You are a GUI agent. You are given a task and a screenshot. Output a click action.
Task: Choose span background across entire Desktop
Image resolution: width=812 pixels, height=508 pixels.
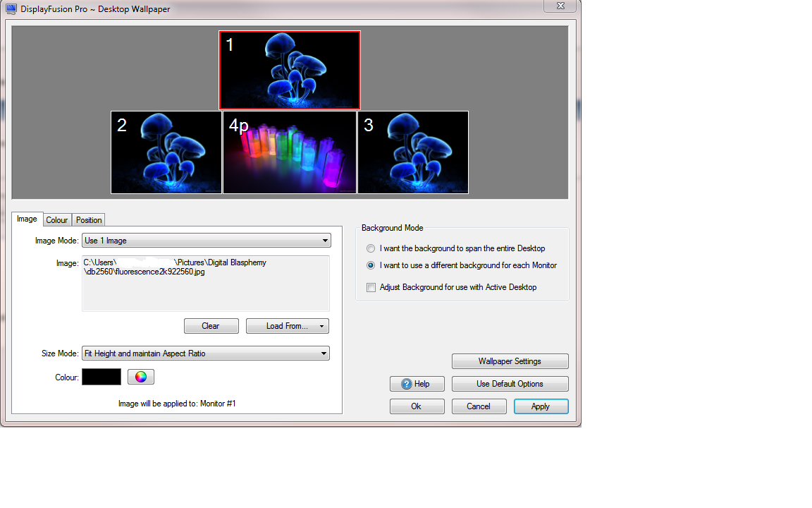[371, 248]
